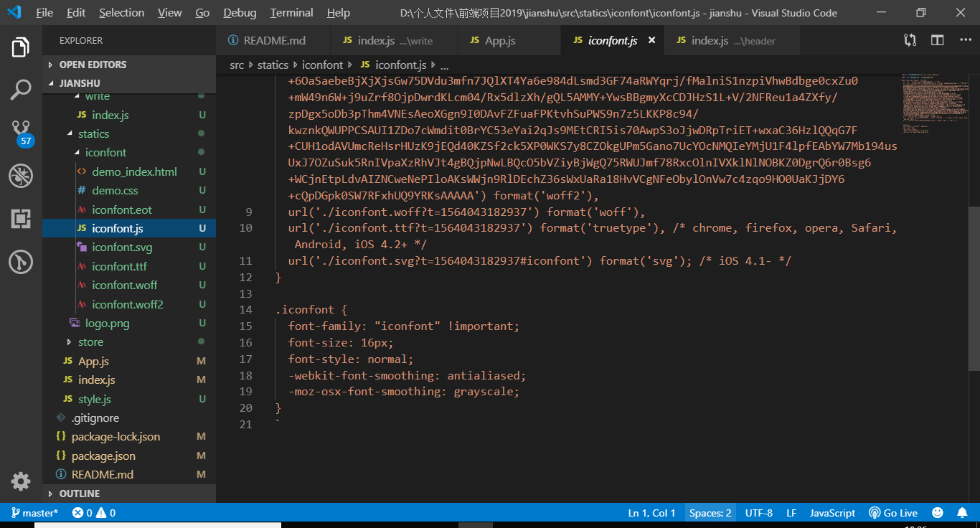Click src in the breadcrumb path

point(237,65)
